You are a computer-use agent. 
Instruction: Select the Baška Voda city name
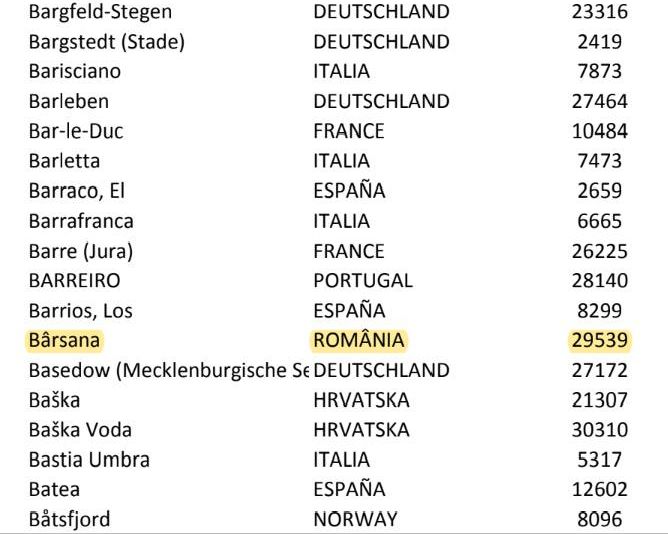click(x=80, y=430)
